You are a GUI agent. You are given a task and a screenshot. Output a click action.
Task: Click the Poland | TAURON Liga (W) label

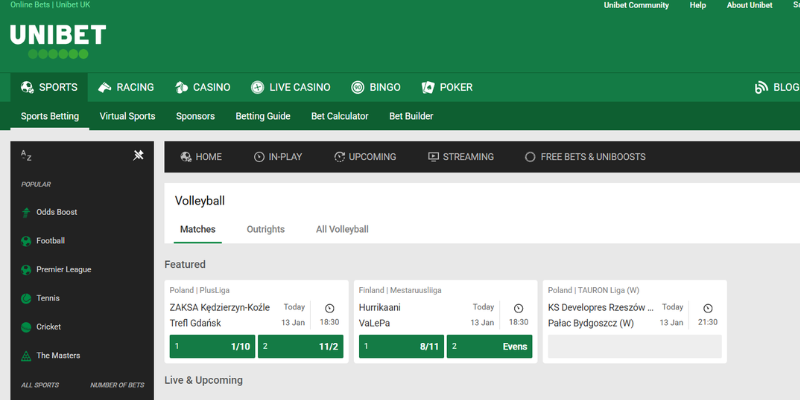593,290
